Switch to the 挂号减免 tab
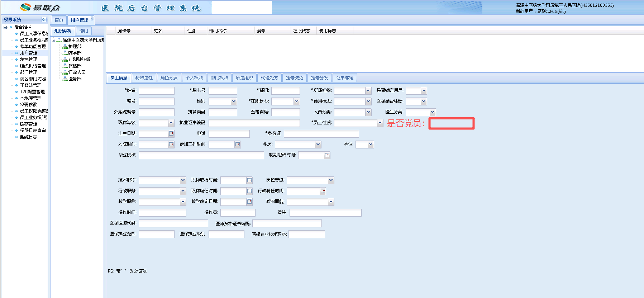The height and width of the screenshot is (298, 644). [x=295, y=78]
